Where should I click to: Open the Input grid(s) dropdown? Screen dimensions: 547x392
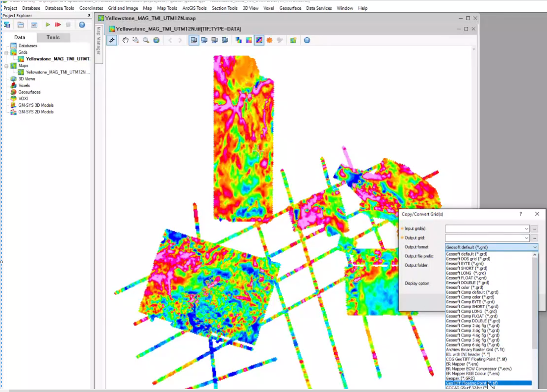pos(526,228)
